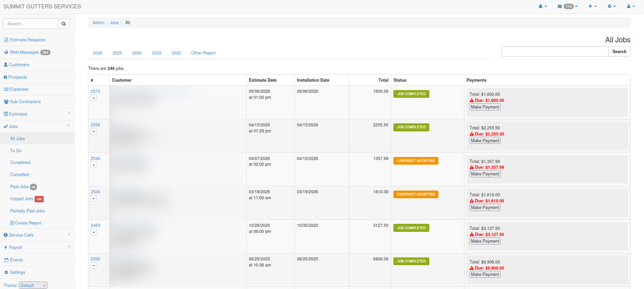Open the Create Report item

pos(26,223)
